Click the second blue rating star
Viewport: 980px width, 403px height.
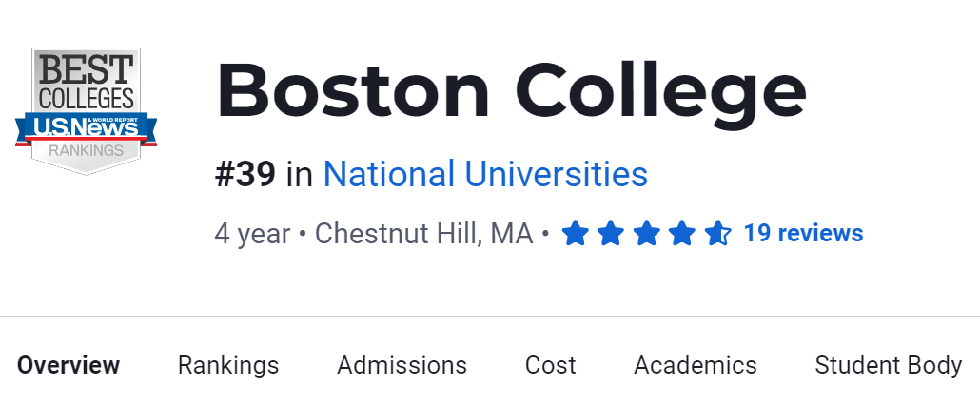pos(610,233)
